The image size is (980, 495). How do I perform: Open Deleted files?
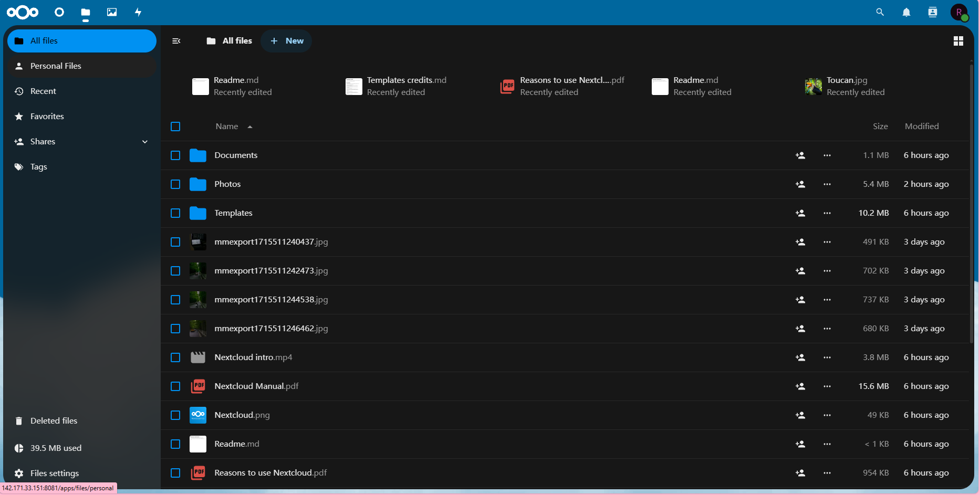click(x=82, y=421)
